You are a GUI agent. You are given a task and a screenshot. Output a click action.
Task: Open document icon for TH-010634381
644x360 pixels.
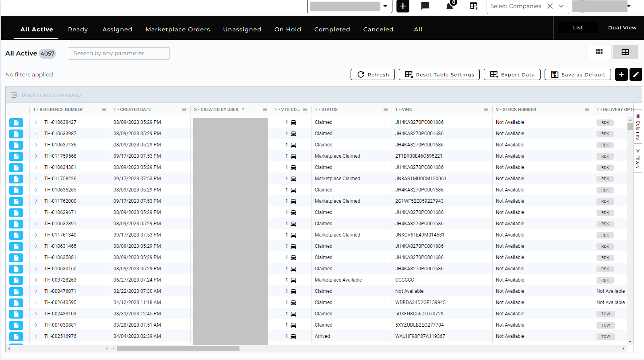coord(16,168)
